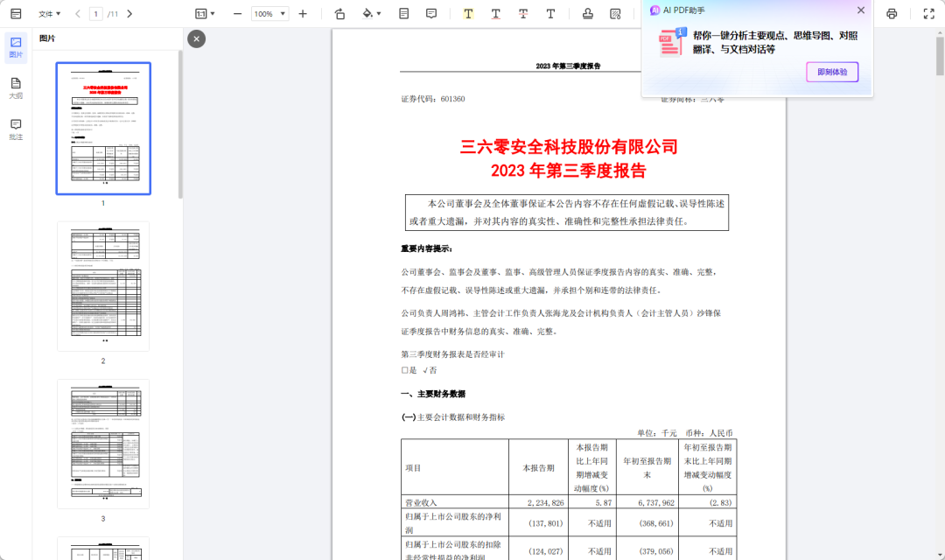Close the AI PDF助手 popup
945x560 pixels.
(x=861, y=10)
